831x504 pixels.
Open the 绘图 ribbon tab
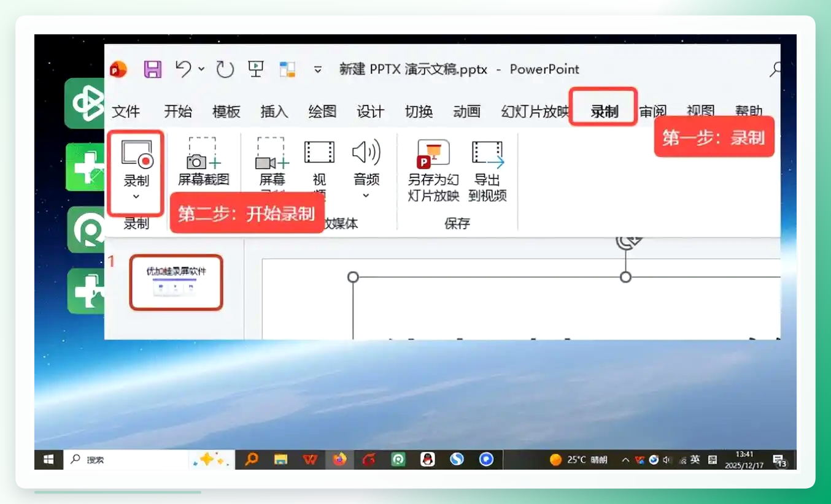322,112
